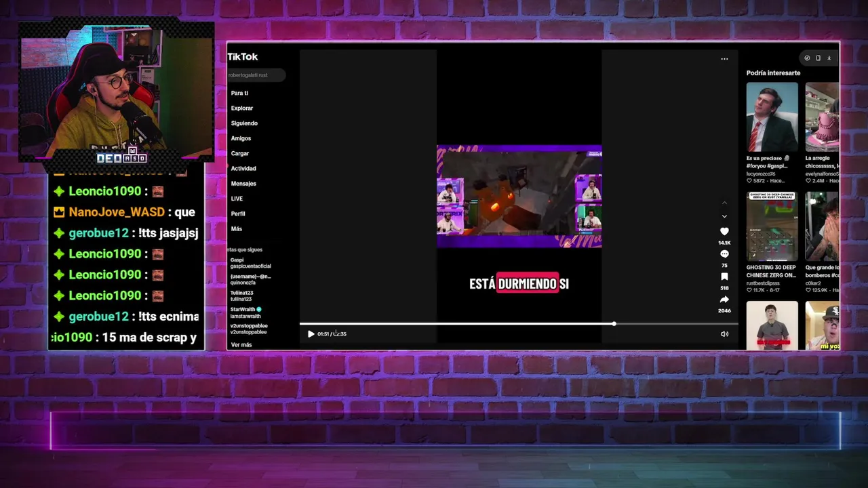Click the Podría interesarte heading
This screenshot has width=868, height=488.
pyautogui.click(x=773, y=73)
